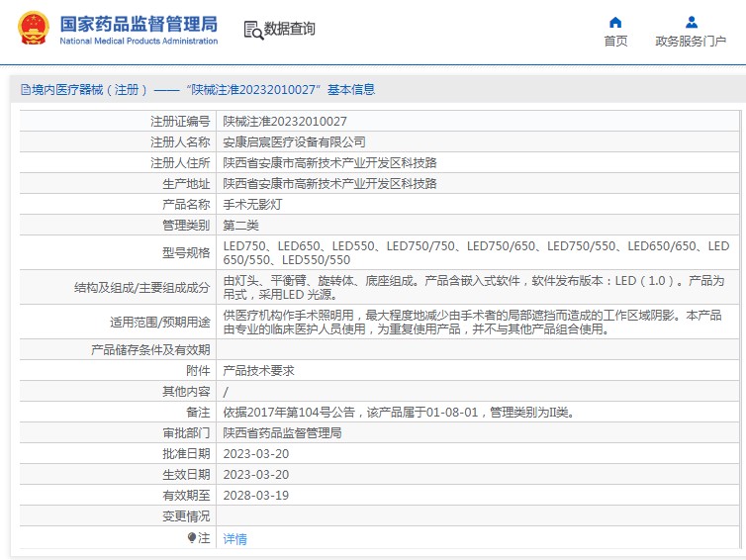Click the 变更情况 label

click(186, 516)
